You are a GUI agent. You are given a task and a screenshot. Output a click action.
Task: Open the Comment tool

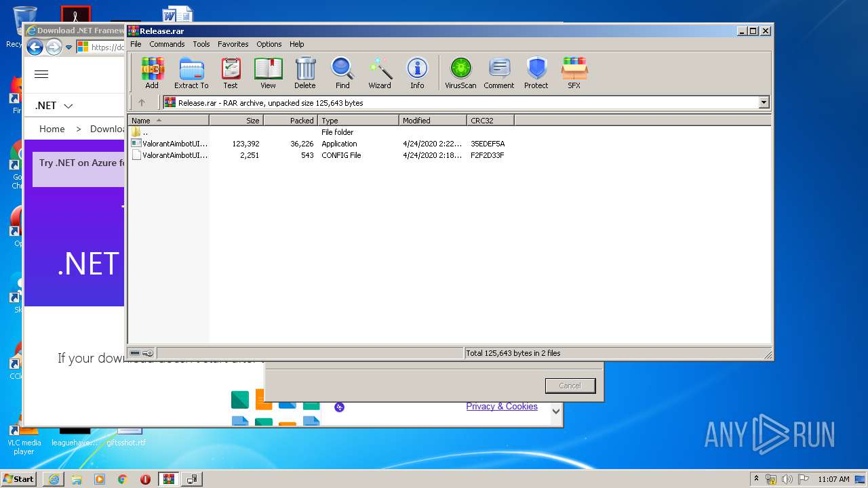pos(499,73)
